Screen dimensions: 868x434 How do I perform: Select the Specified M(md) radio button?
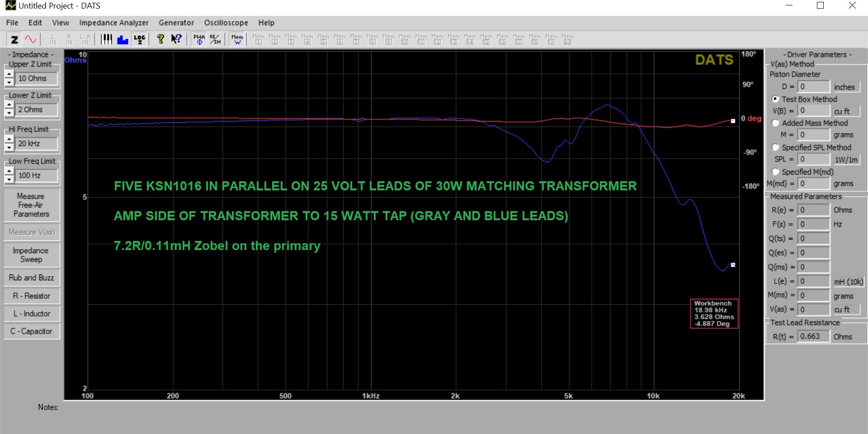tap(775, 172)
